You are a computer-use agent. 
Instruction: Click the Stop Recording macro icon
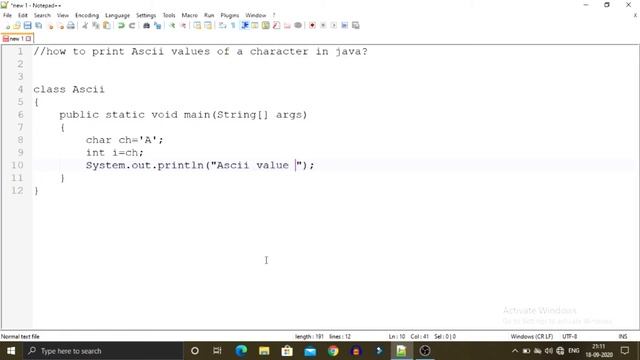[323, 26]
